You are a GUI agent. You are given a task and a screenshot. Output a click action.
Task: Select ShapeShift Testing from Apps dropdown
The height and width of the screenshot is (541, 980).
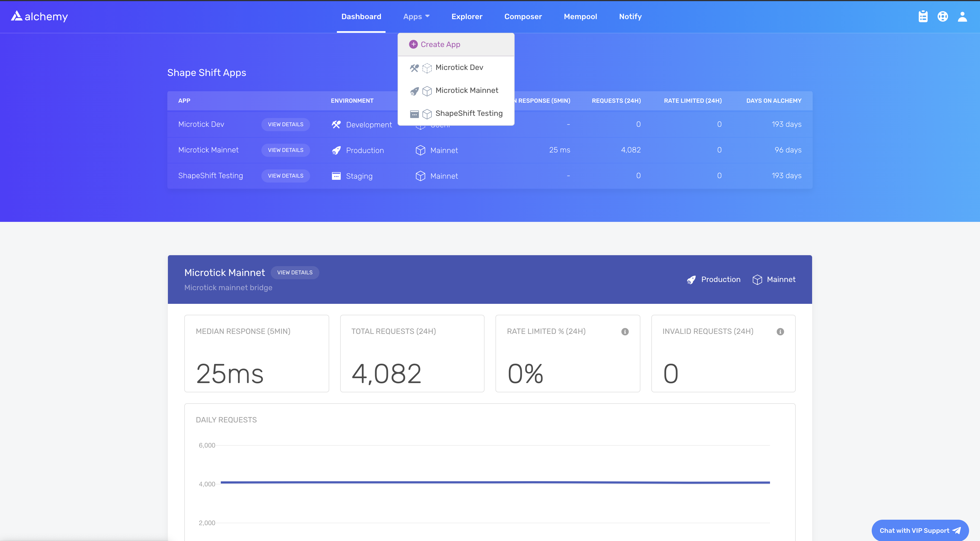click(469, 113)
